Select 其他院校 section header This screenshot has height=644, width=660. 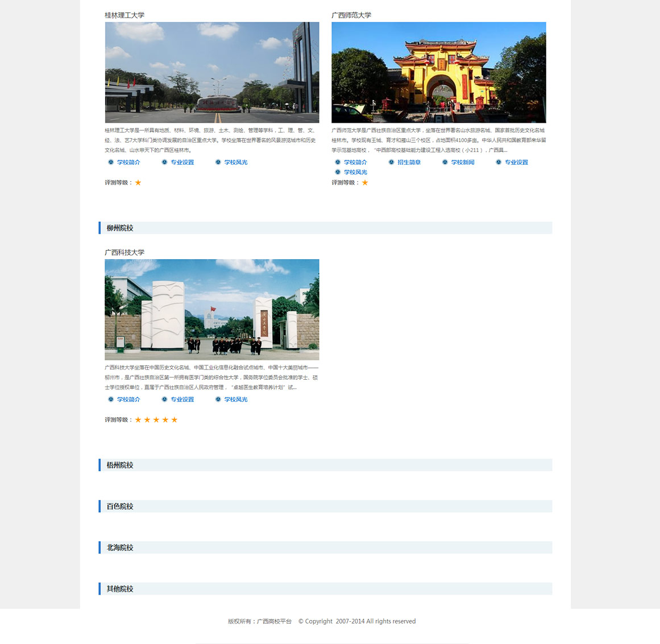(325, 589)
